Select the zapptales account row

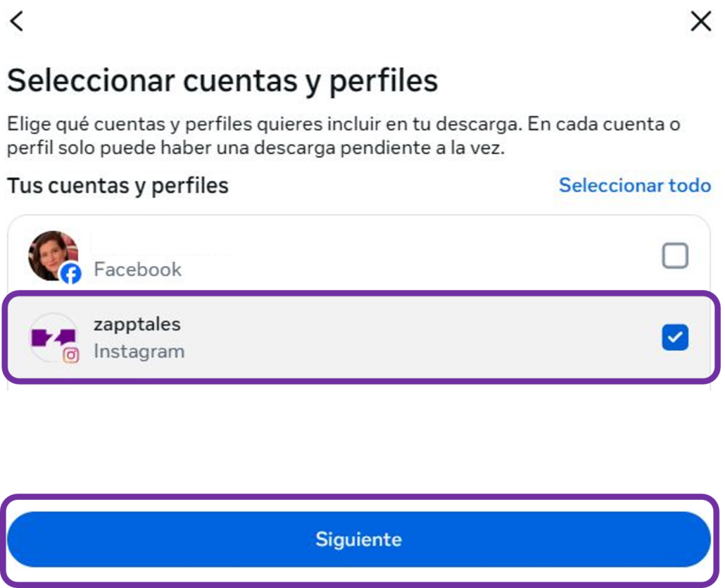click(x=352, y=338)
